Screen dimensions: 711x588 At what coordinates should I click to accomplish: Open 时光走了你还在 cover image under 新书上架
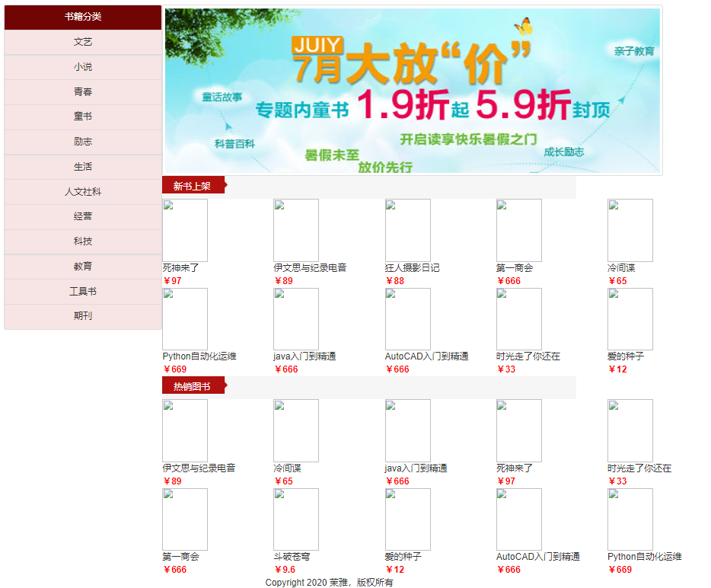[518, 319]
